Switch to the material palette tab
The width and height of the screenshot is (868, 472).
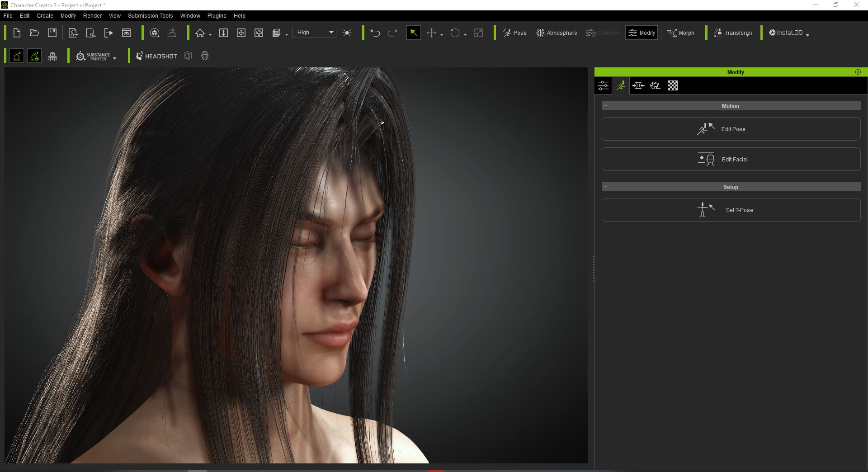point(656,85)
